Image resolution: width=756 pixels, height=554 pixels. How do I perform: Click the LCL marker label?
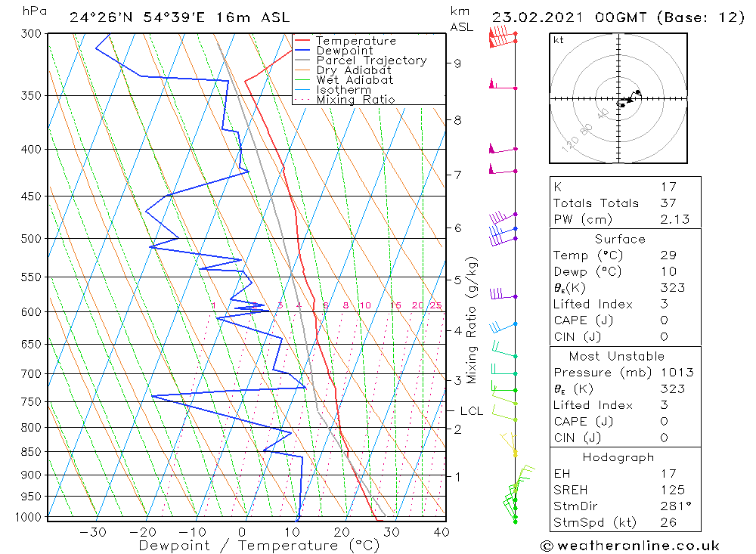coord(471,411)
